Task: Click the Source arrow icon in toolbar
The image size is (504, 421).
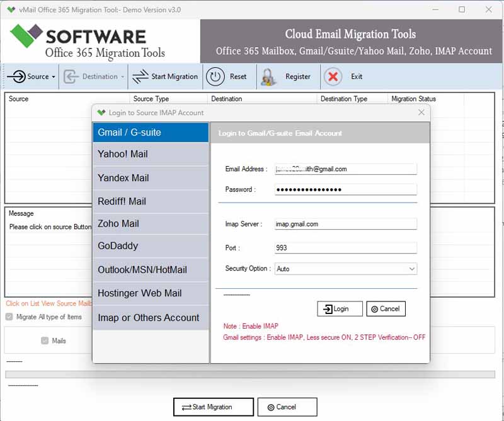Action: [x=16, y=76]
